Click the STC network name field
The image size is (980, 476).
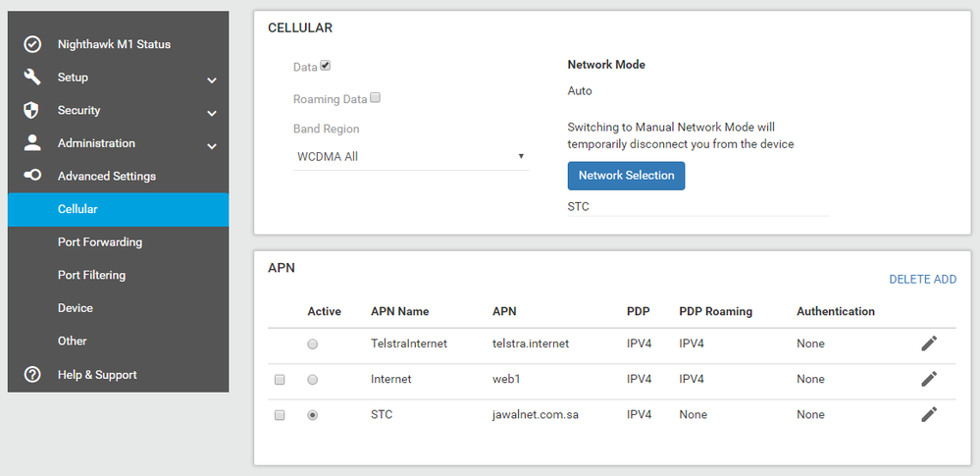(696, 207)
